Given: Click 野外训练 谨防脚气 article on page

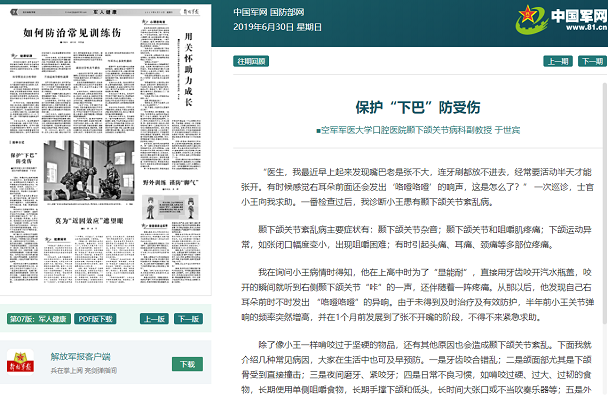Looking at the screenshot, I should coord(171,182).
